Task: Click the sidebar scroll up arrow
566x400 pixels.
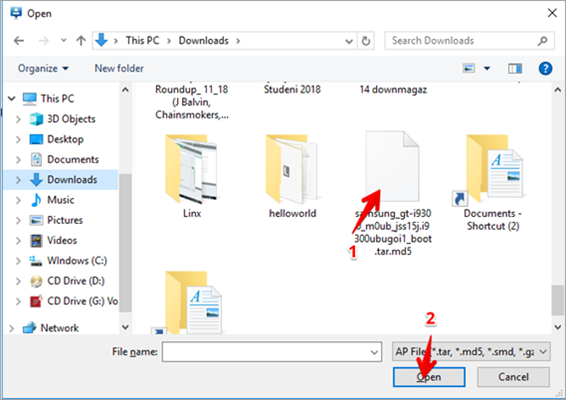Action: pyautogui.click(x=125, y=90)
